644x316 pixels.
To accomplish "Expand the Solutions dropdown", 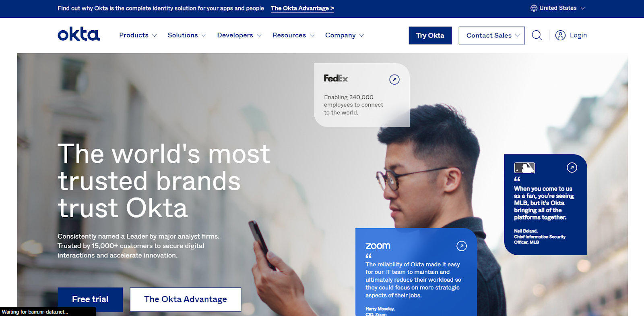I will pyautogui.click(x=187, y=35).
